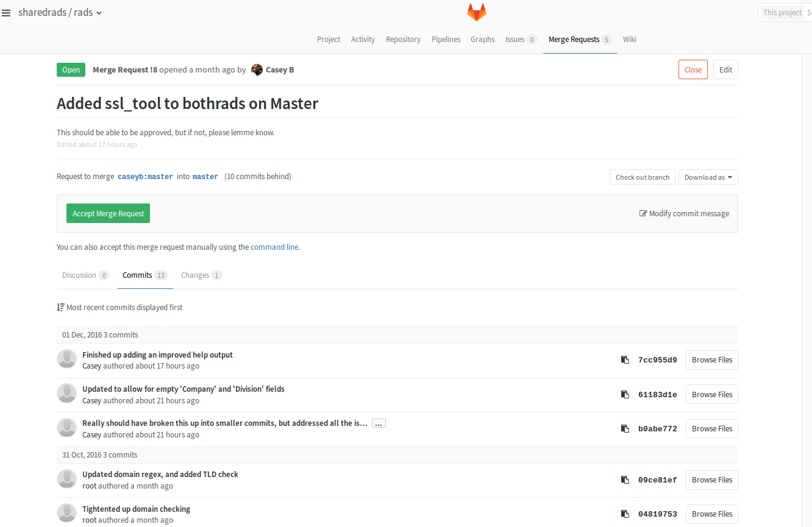Copy commit SHA 09ce81ef to clipboard

(625, 480)
